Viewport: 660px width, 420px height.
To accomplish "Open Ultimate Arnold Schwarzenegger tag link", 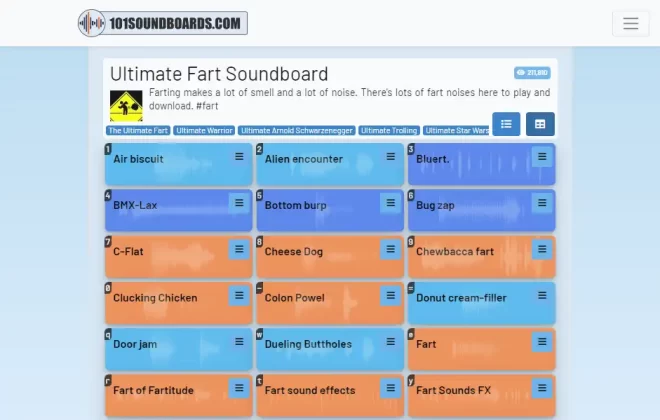I will tap(297, 130).
